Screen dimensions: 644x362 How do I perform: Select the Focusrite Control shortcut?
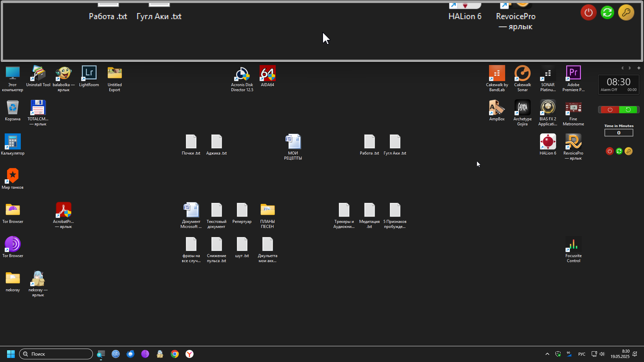point(573,250)
